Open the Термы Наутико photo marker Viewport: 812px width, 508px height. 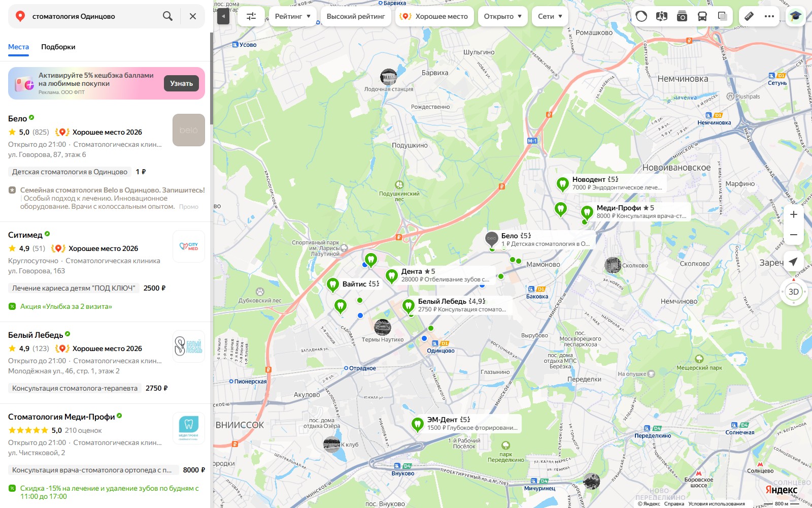pos(383,328)
